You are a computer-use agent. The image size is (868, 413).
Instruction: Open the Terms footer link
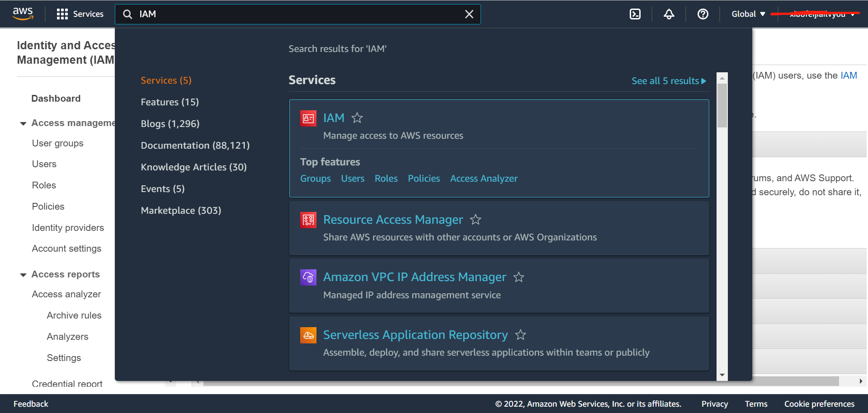coord(756,404)
